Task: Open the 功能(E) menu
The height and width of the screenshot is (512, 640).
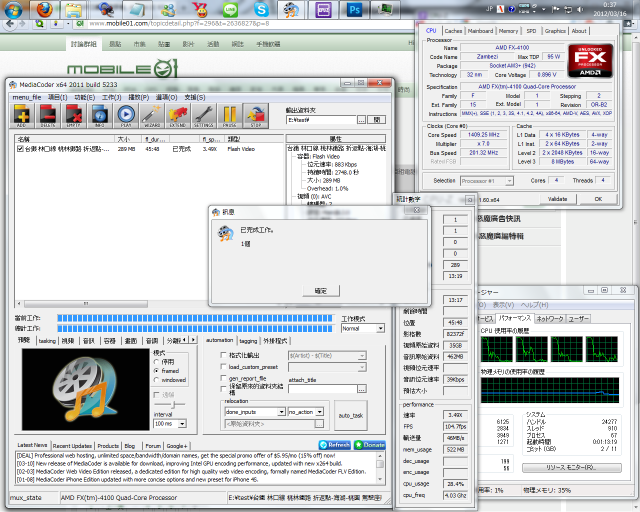Action: click(84, 97)
